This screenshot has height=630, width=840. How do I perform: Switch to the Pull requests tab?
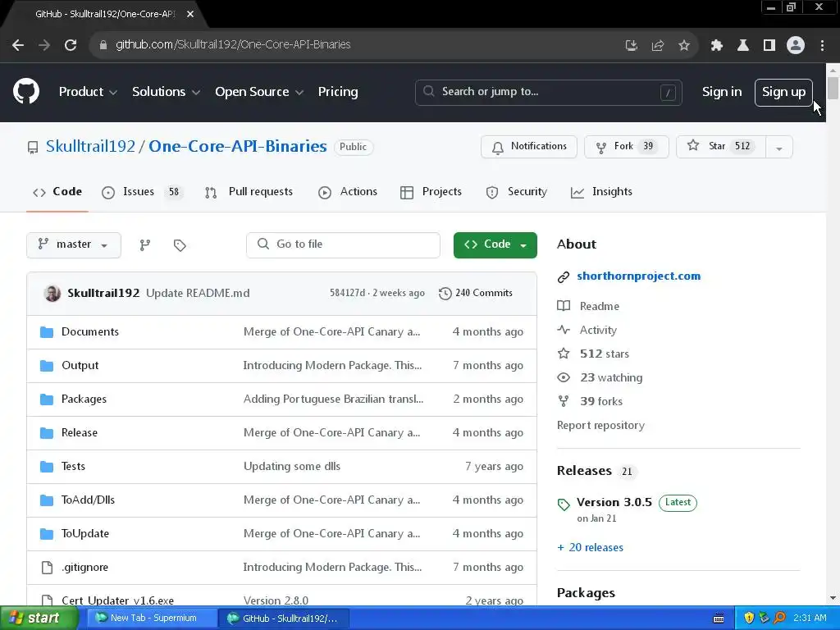pyautogui.click(x=249, y=192)
